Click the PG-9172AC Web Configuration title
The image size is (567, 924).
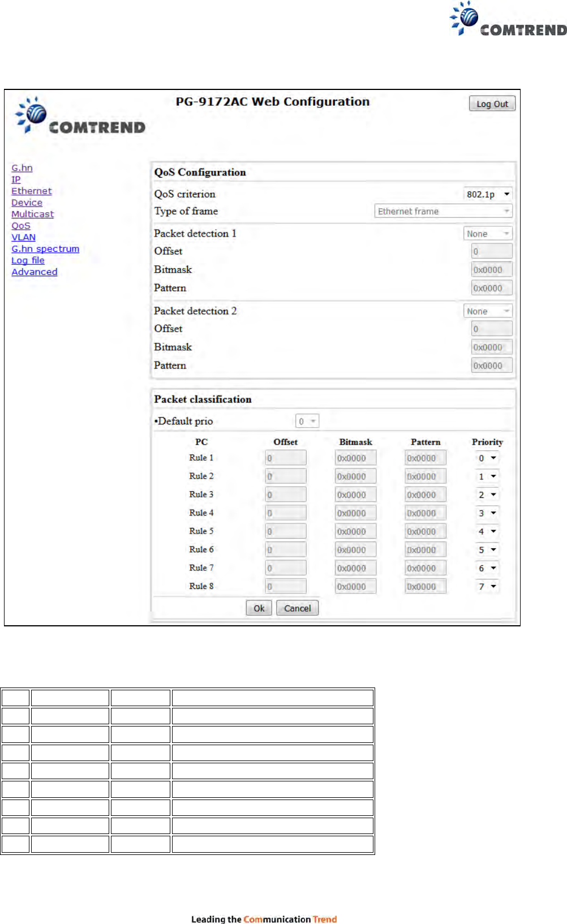coord(272,102)
